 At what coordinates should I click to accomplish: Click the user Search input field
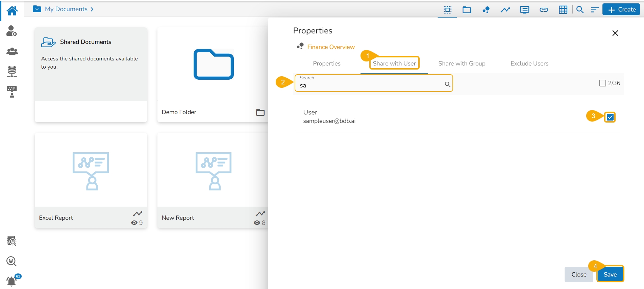[x=374, y=83]
